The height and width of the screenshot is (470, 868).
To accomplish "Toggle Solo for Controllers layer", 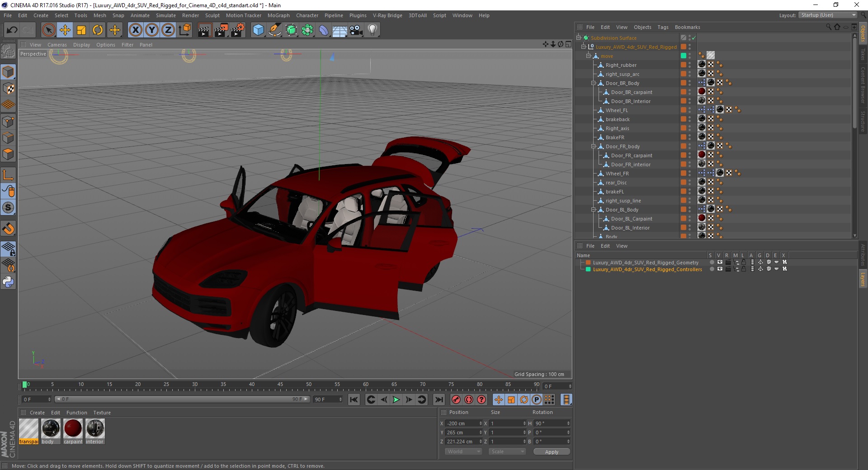I will pos(712,269).
